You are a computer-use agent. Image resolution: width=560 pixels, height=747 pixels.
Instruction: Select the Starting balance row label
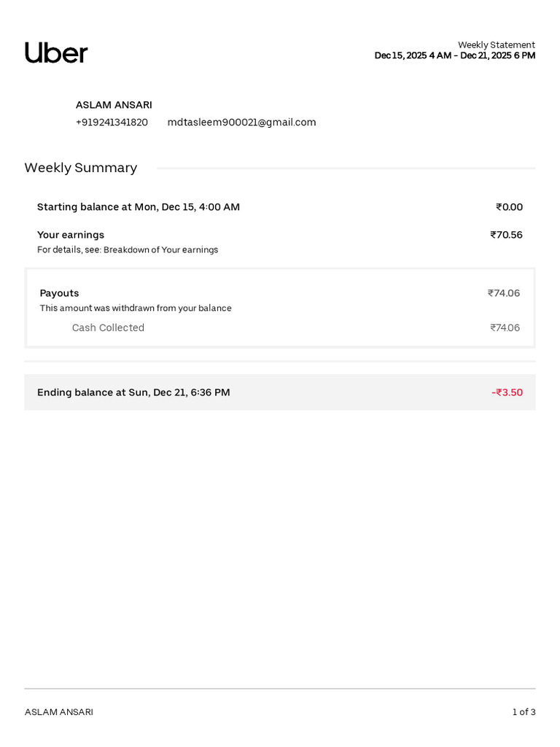139,206
